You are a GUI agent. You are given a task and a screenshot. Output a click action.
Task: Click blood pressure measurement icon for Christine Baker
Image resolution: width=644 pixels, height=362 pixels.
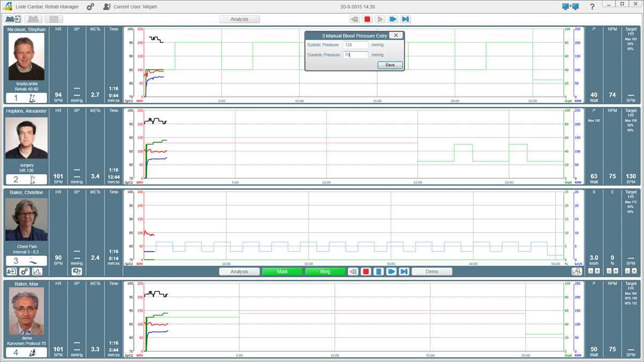pos(77,271)
